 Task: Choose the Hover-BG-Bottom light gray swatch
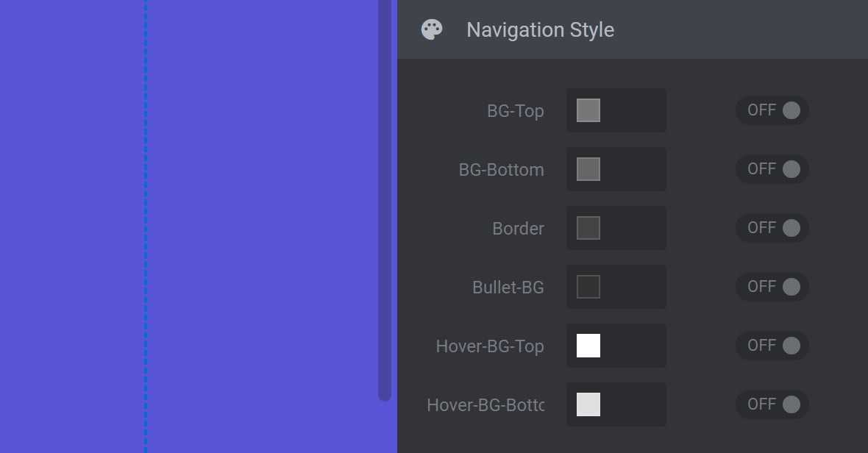pos(588,404)
